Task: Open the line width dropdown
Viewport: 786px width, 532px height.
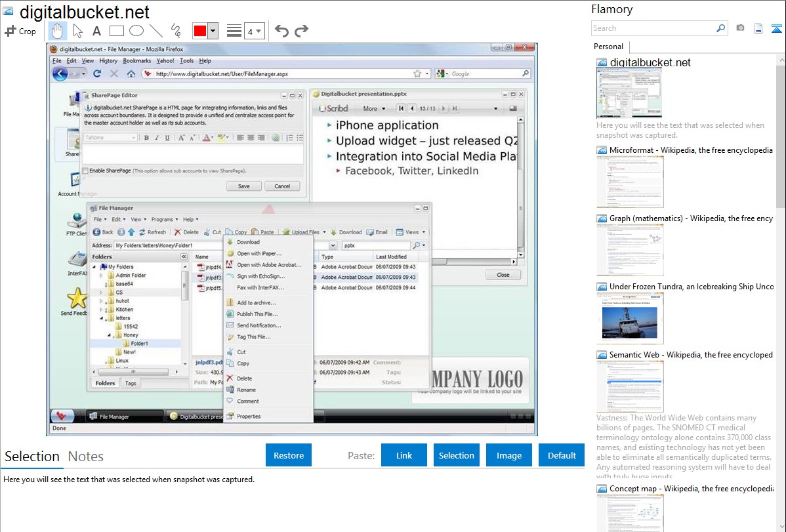Action: [x=254, y=31]
